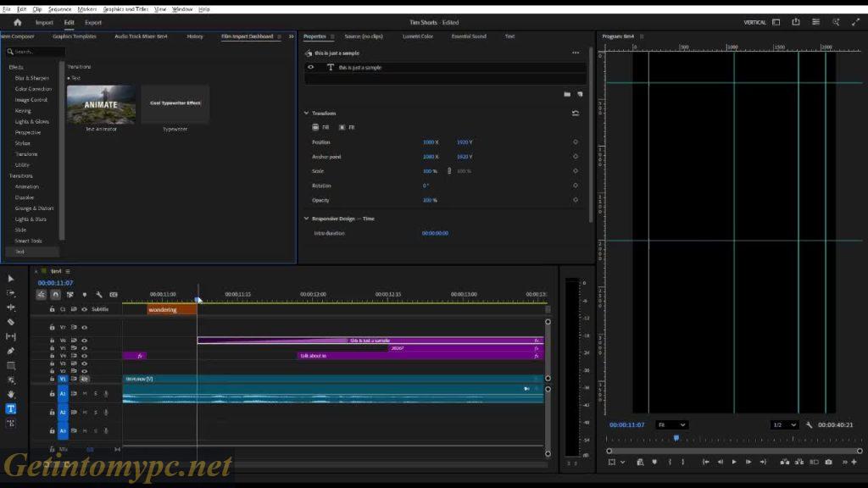The width and height of the screenshot is (868, 488).
Task: Toggle the Scale constrain proportions link
Action: [449, 171]
